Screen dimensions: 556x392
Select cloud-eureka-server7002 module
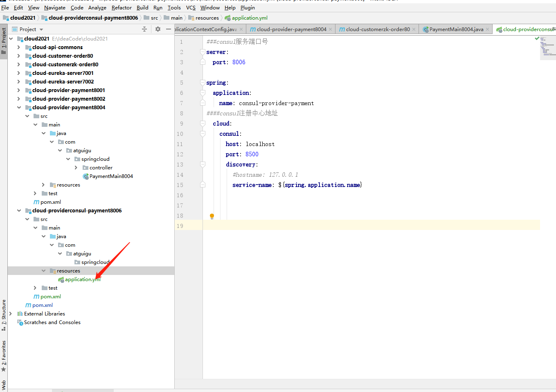click(63, 81)
